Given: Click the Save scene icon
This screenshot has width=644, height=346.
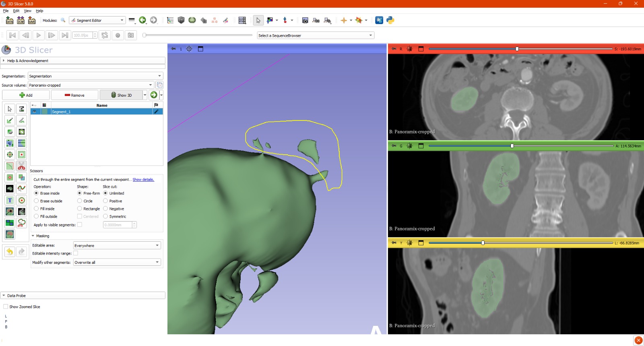Looking at the screenshot, I should point(32,20).
